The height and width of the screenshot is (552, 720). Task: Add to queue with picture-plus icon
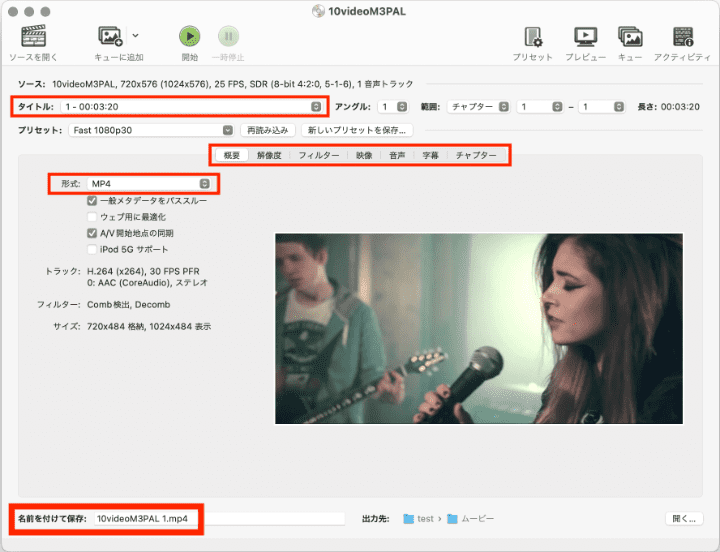110,36
